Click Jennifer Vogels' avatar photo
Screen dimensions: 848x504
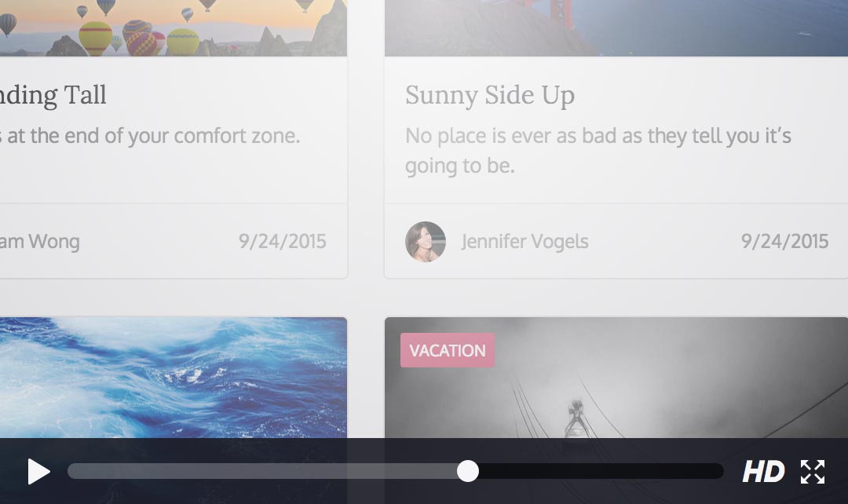[x=426, y=242]
